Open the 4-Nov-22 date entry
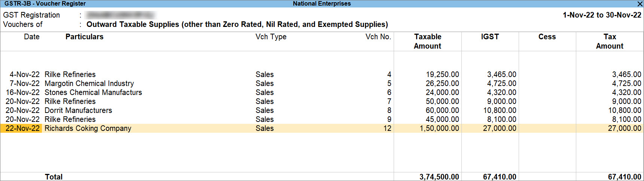Viewport: 644px width, 181px height. (25, 74)
